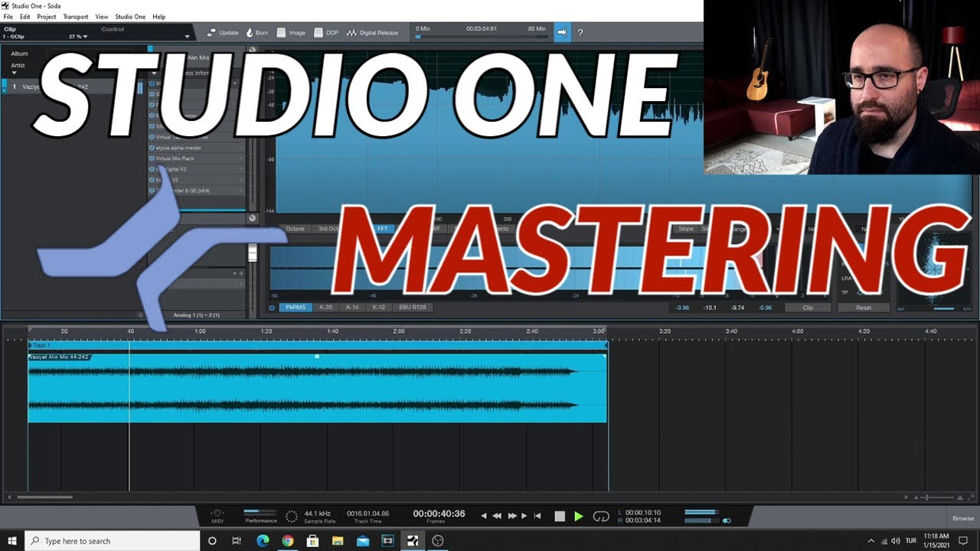
Task: Open Google Chrome from taskbar
Action: tap(287, 540)
